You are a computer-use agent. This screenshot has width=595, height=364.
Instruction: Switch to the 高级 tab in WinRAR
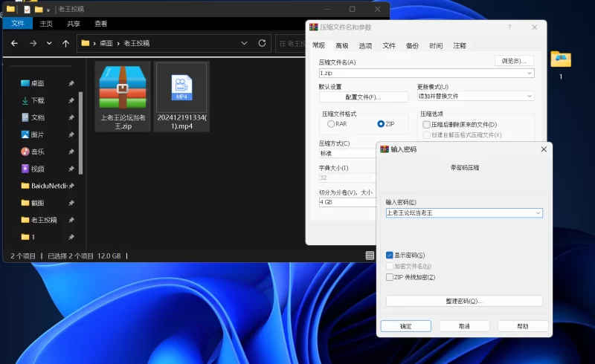point(342,45)
